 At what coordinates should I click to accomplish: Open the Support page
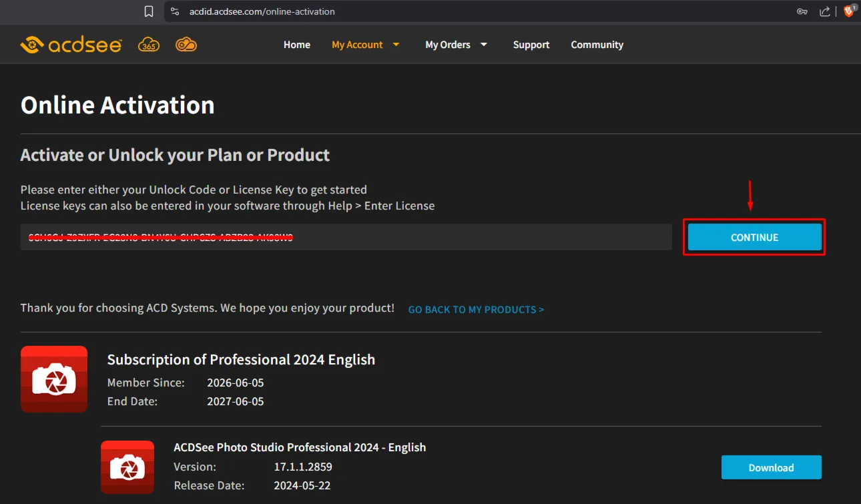point(531,45)
